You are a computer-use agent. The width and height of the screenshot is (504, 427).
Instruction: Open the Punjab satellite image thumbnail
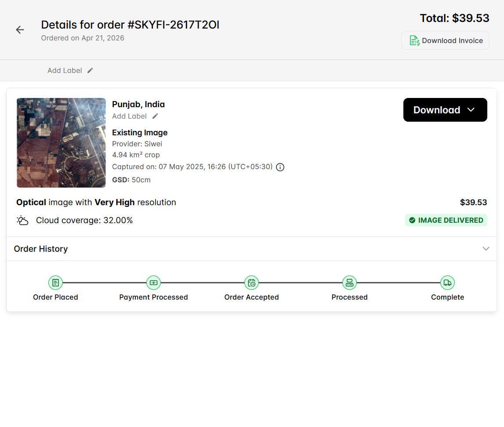tap(61, 143)
